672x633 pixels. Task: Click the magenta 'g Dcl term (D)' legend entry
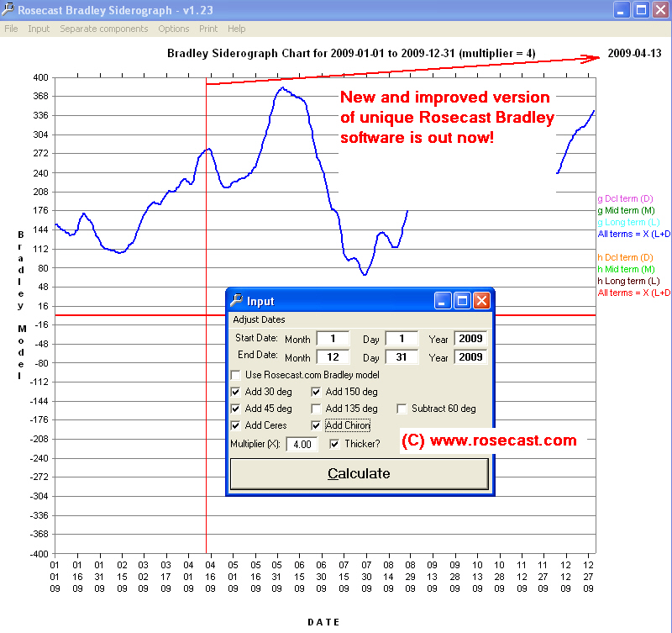coord(625,198)
